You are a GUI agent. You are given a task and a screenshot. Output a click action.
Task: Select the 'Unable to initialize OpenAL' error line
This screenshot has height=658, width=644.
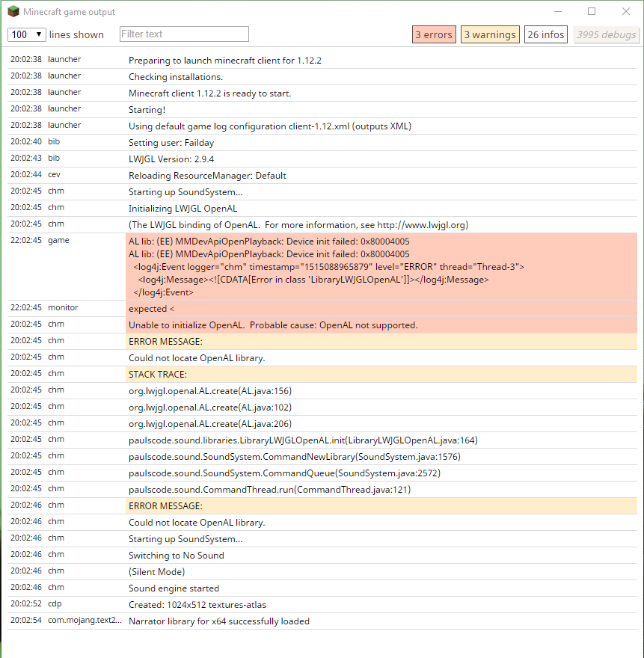(x=273, y=325)
